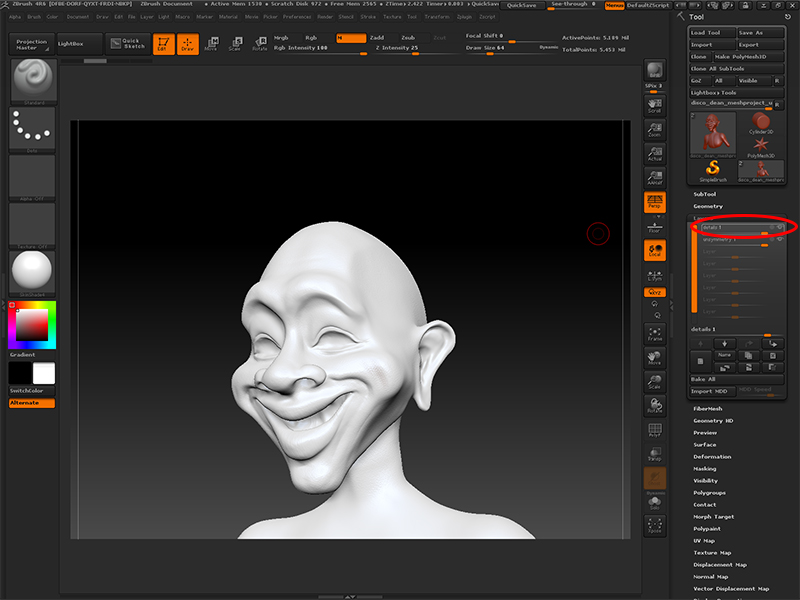Image resolution: width=800 pixels, height=600 pixels.
Task: Click the Zoom canvas icon
Action: pos(655,130)
